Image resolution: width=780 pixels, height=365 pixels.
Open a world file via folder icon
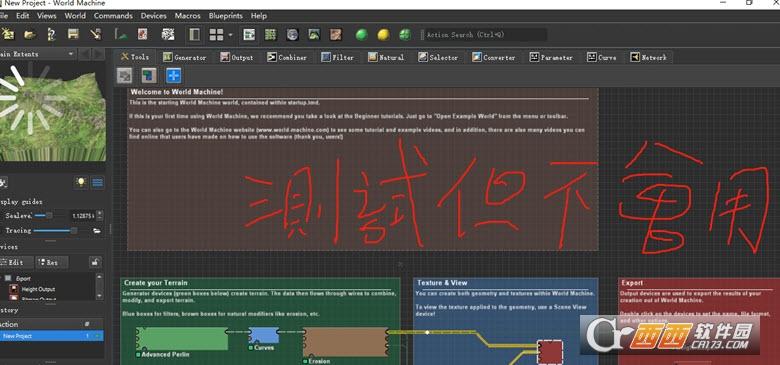(x=30, y=34)
